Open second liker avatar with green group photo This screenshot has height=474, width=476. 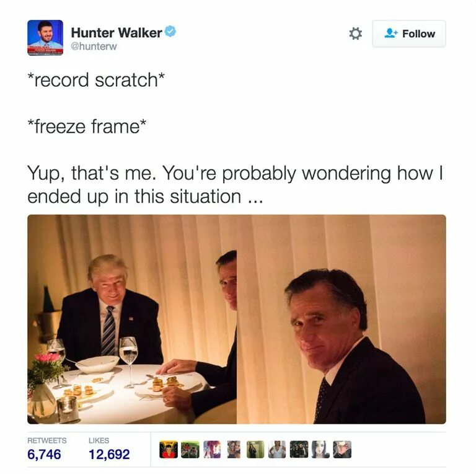(x=190, y=449)
